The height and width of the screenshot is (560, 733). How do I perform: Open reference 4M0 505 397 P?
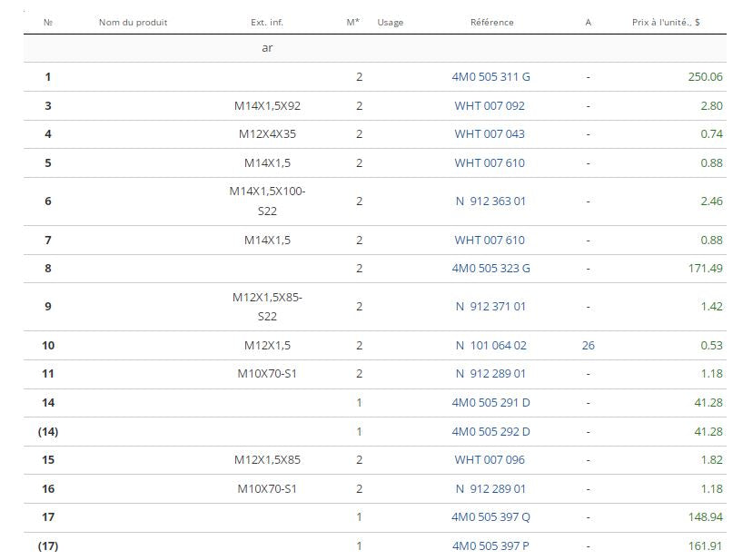[x=490, y=546]
